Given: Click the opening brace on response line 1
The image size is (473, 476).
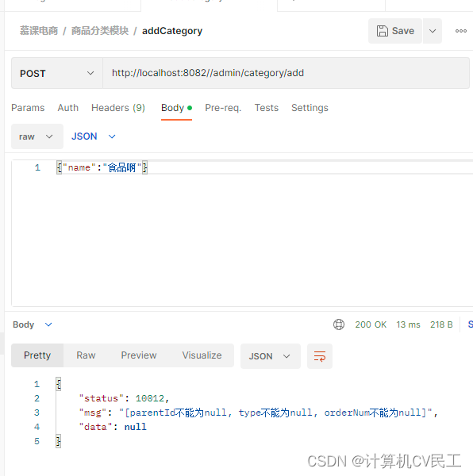Looking at the screenshot, I should [x=59, y=384].
